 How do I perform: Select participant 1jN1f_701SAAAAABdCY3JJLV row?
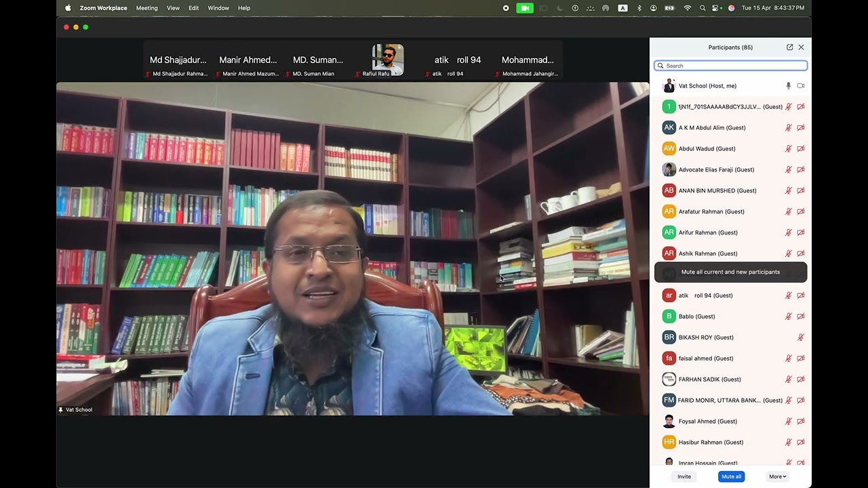[x=730, y=107]
